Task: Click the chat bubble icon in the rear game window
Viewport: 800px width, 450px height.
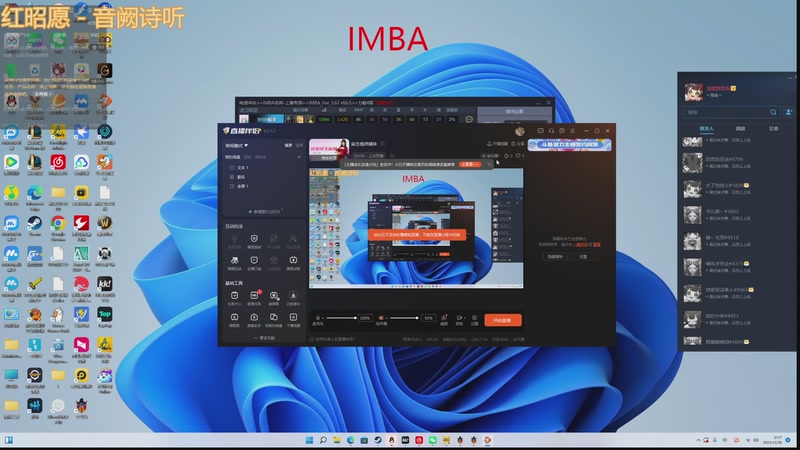Action: coord(469,119)
